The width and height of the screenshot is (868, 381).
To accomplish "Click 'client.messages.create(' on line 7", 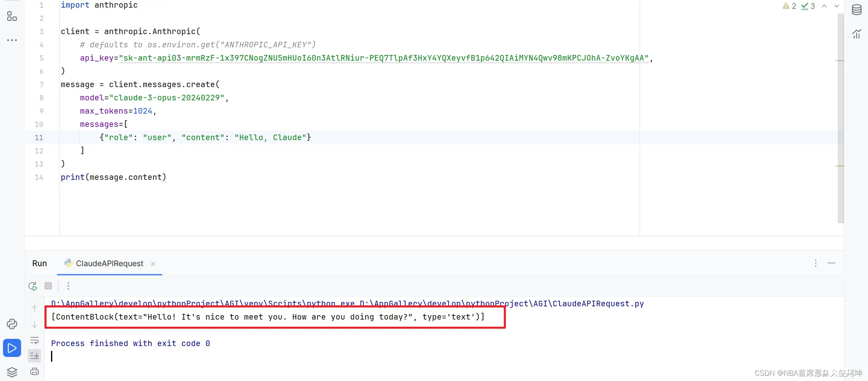I will coord(164,85).
